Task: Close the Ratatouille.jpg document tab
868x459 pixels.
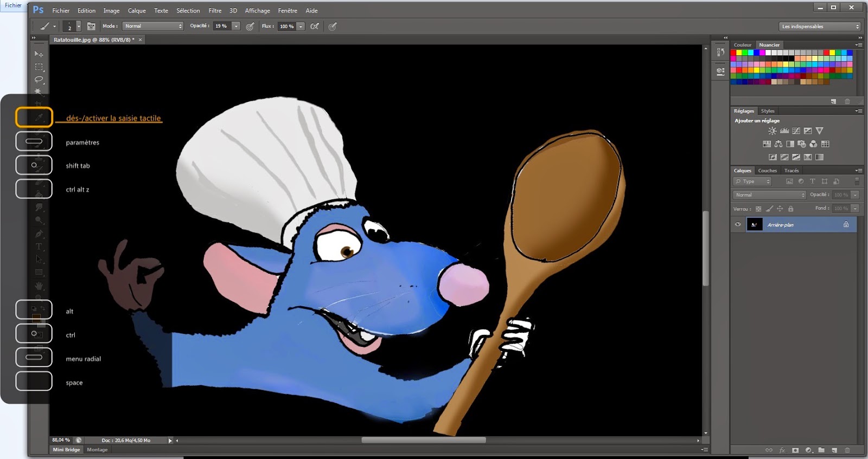Action: (140, 40)
